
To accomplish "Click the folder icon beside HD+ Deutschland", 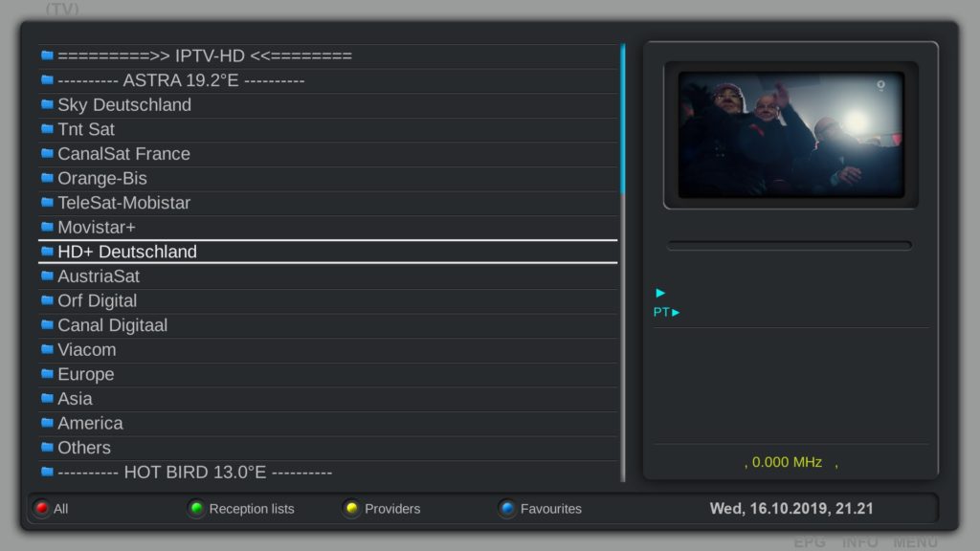I will [x=47, y=252].
